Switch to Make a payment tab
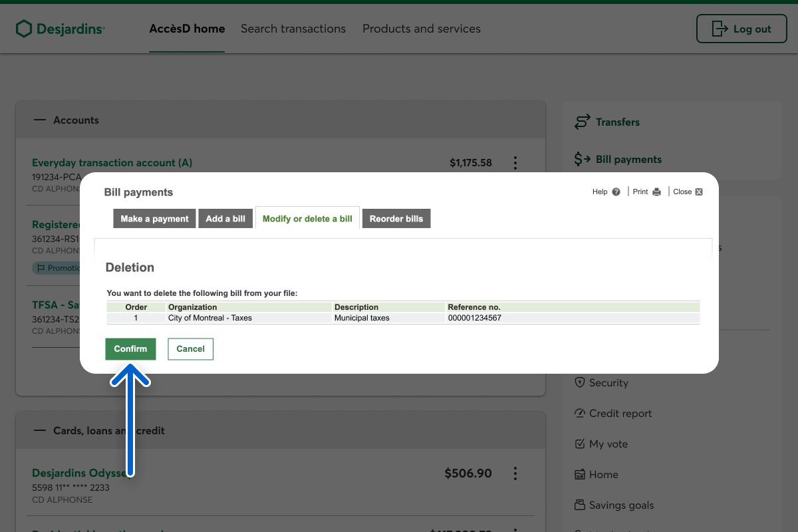 [x=154, y=219]
